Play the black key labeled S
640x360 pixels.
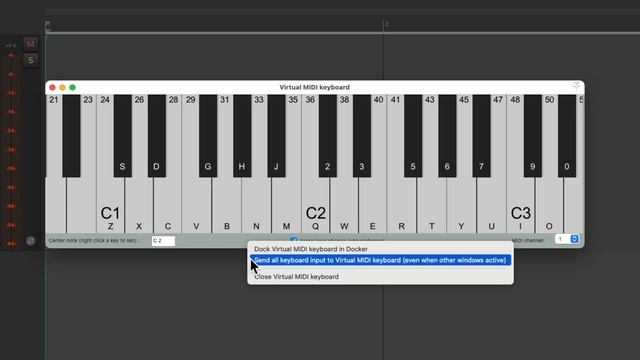click(122, 136)
